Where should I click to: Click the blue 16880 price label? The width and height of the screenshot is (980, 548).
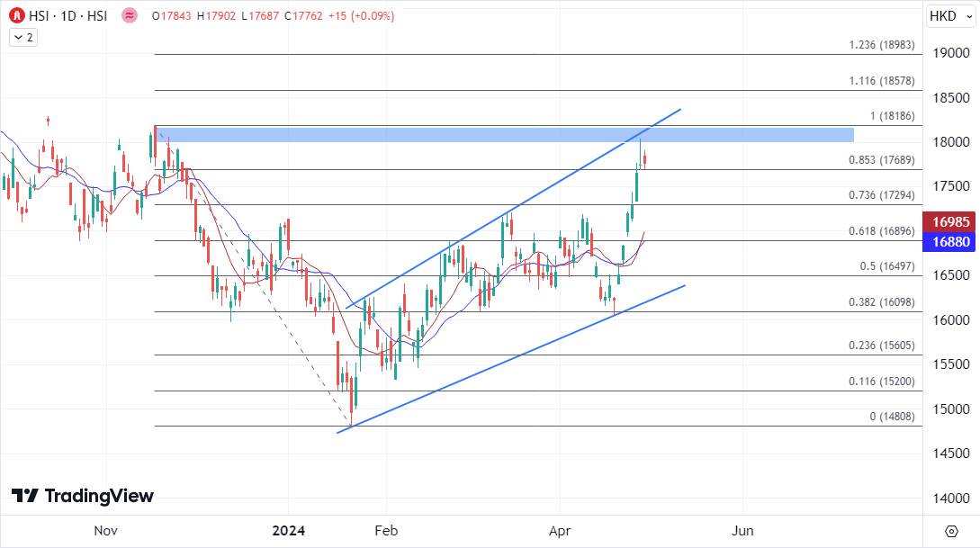tap(950, 241)
